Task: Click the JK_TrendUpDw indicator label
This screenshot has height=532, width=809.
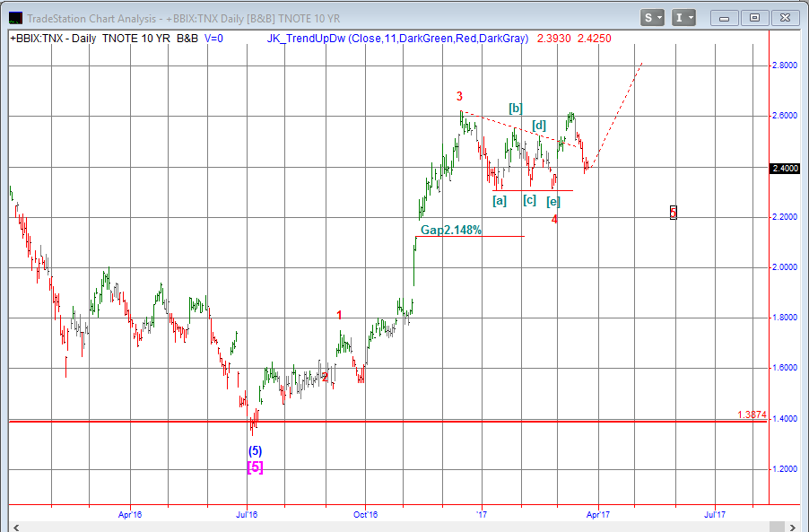Action: point(397,39)
